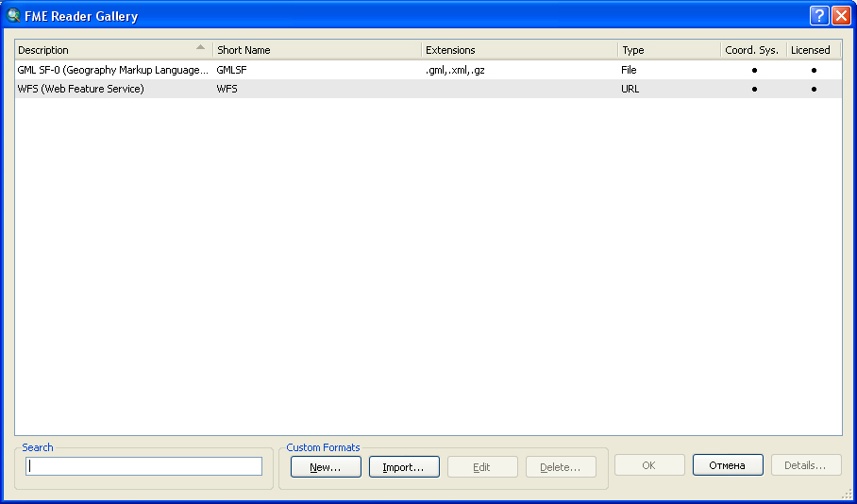Click the Delete... custom format button

pos(561,467)
